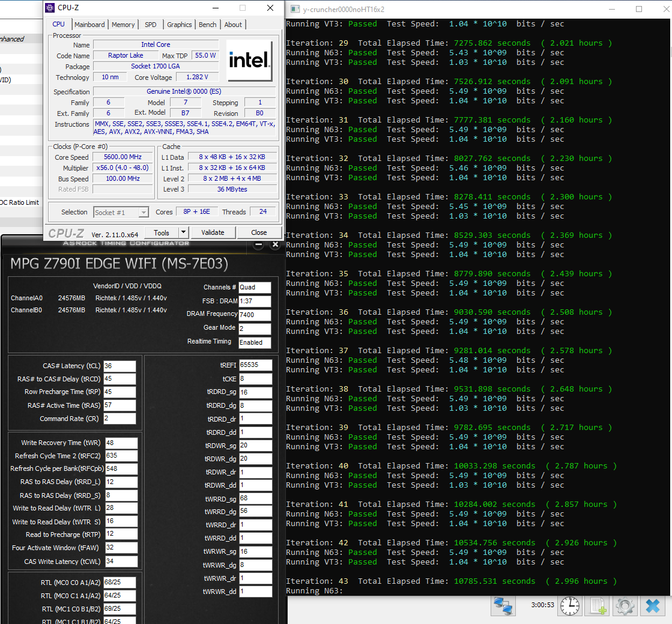Click the Read to Precharge (tRTP) field
Image resolution: width=672 pixels, height=624 pixels.
(121, 535)
